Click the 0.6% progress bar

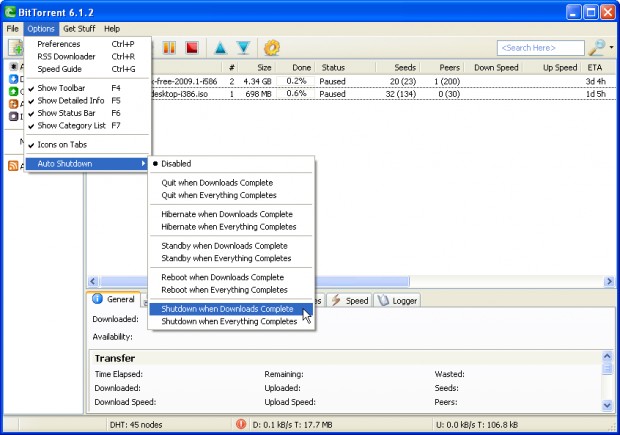[296, 94]
